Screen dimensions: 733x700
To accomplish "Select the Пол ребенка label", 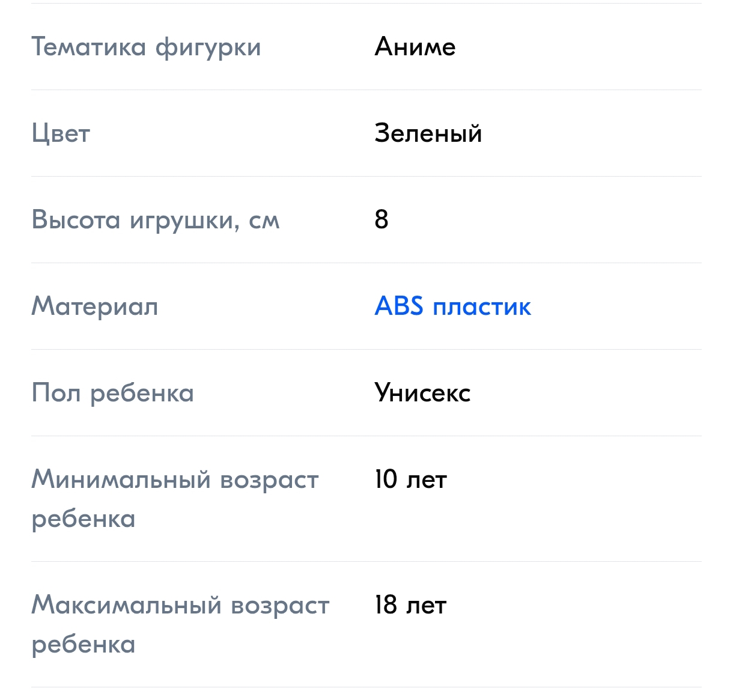I will pos(113,394).
